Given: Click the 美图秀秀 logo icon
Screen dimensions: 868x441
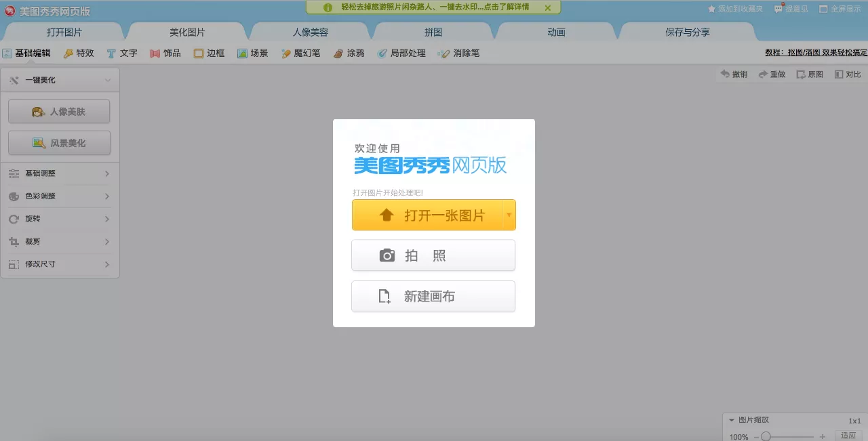Looking at the screenshot, I should pyautogui.click(x=9, y=11).
